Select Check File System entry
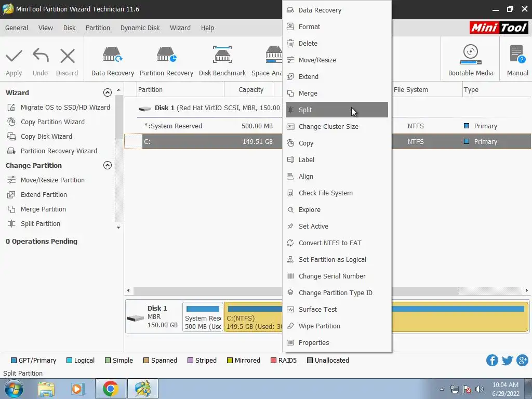Viewport: 532px width, 399px height. pos(337,193)
